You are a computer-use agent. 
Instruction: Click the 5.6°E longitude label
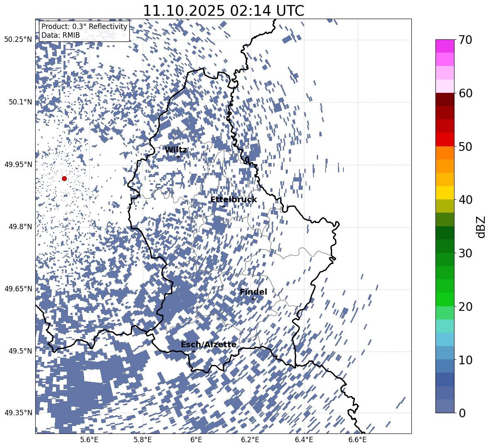89,440
